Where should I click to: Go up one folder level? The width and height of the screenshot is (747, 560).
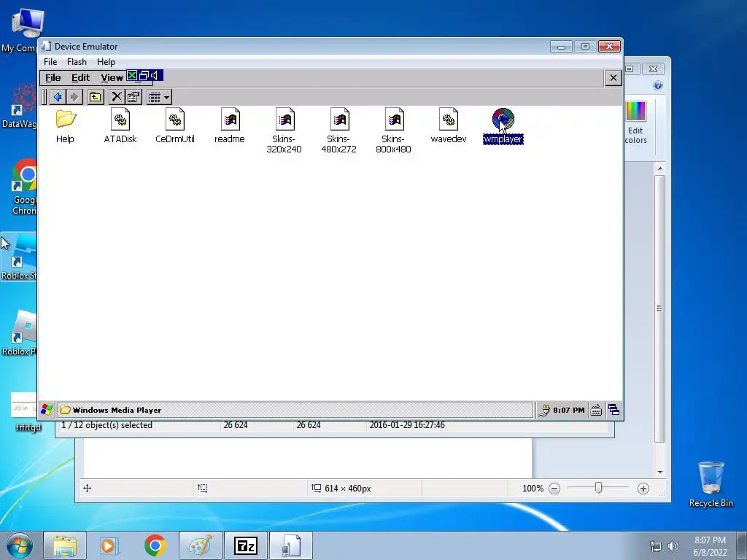click(x=96, y=97)
